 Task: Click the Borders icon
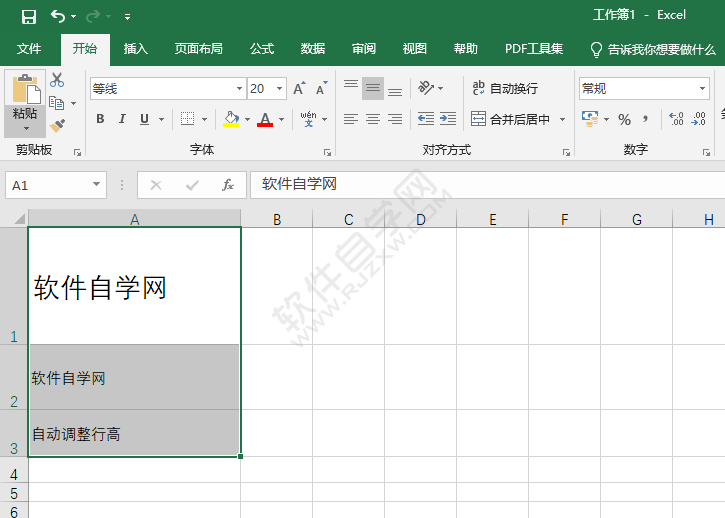click(x=187, y=119)
